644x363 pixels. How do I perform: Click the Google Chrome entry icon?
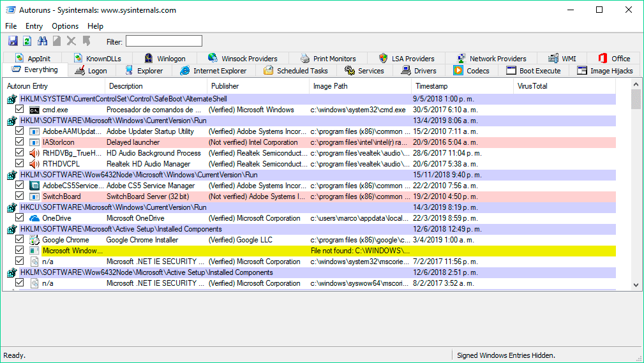click(34, 240)
